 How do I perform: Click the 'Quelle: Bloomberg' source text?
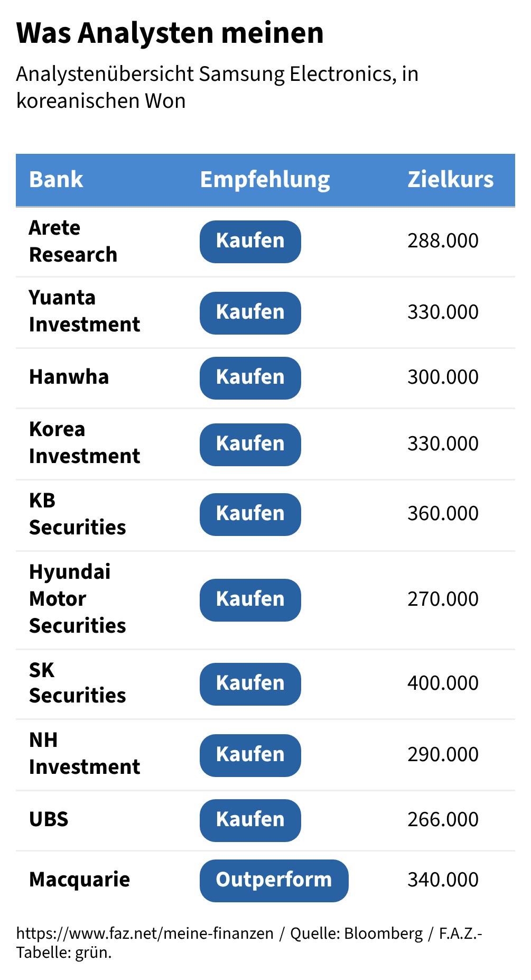[x=357, y=933]
